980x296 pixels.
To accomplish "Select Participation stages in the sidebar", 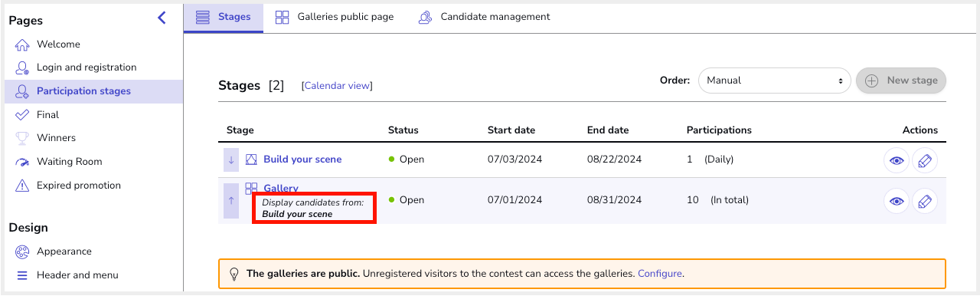I will click(93, 91).
